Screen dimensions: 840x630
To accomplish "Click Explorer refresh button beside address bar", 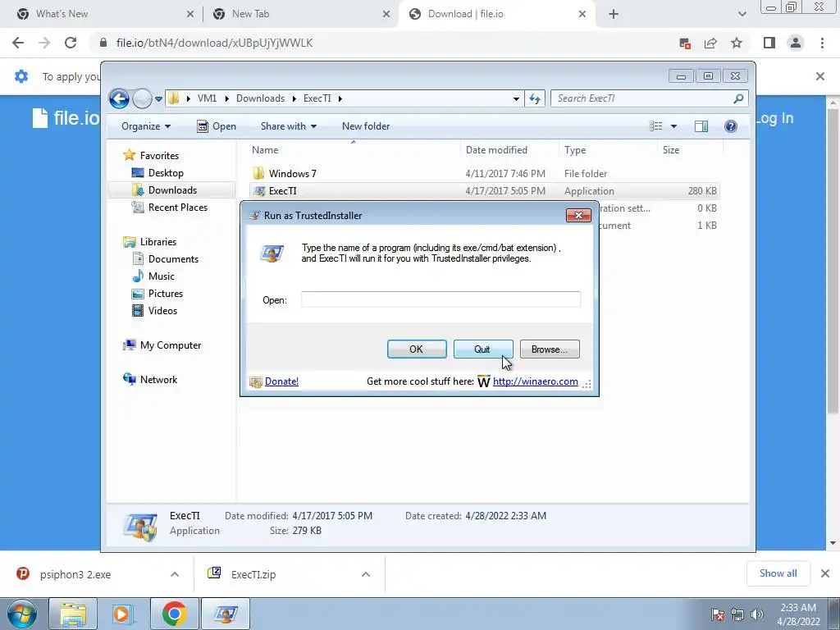I will tap(535, 98).
